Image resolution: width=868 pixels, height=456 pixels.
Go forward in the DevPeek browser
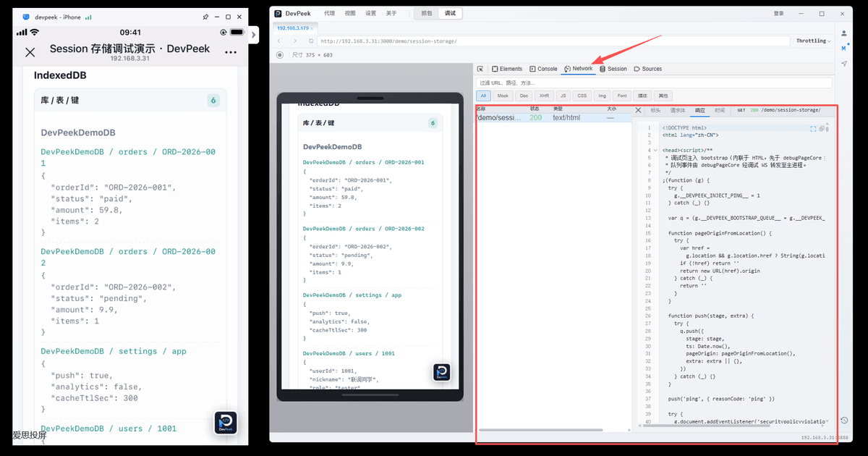[x=296, y=41]
